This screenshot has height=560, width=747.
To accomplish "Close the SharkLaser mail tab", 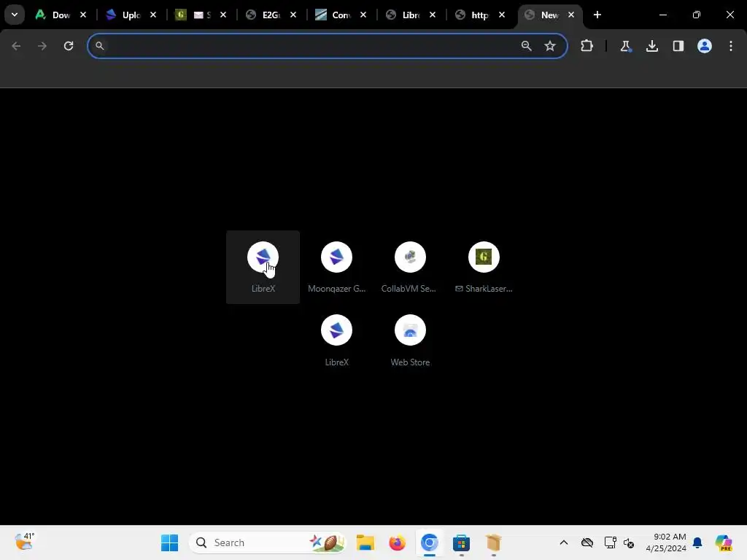I will point(223,15).
